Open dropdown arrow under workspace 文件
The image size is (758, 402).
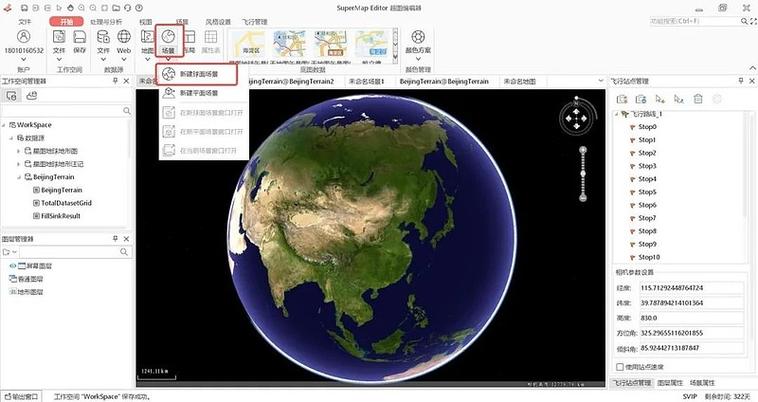point(59,60)
